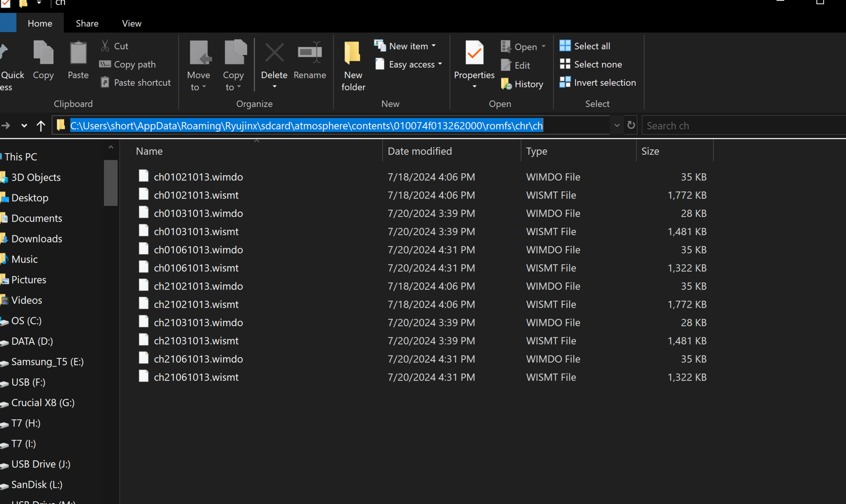Sort by Type column header
Viewport: 846px width, 504px height.
click(536, 151)
